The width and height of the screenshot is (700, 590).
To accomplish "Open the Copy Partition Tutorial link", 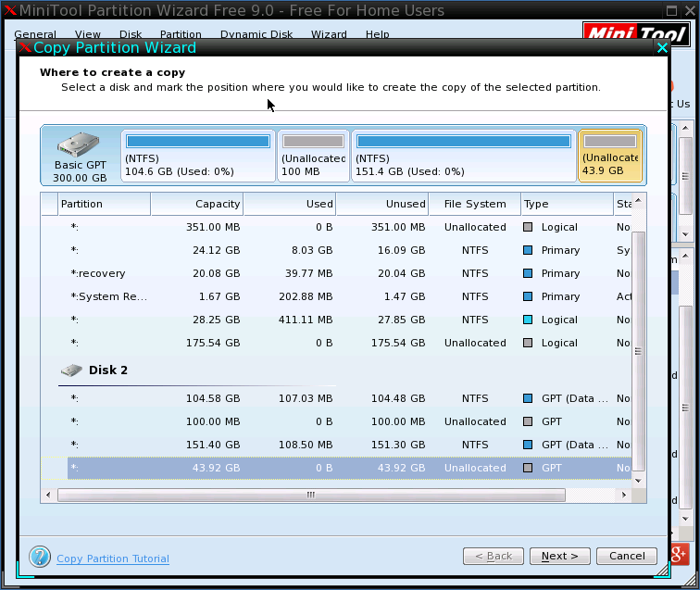I will tap(113, 559).
